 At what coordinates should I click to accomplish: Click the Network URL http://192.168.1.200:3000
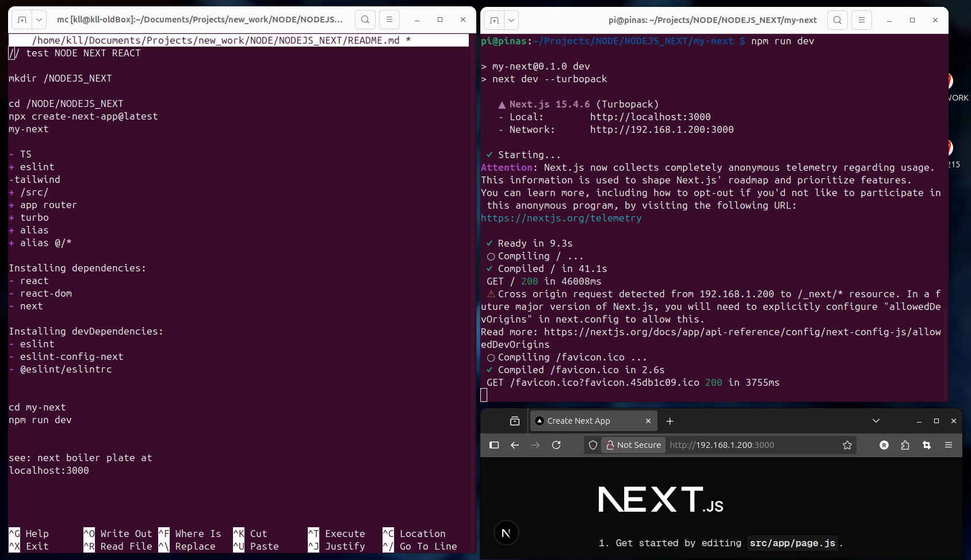tap(662, 129)
